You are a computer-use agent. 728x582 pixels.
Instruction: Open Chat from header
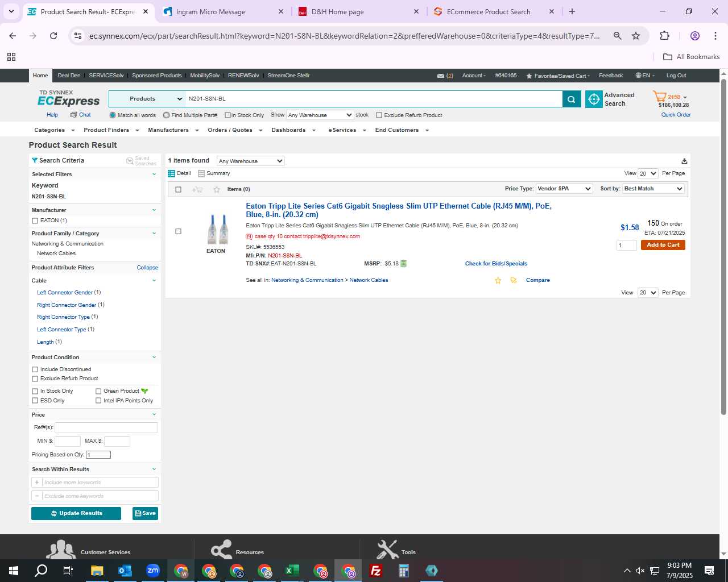pyautogui.click(x=80, y=115)
